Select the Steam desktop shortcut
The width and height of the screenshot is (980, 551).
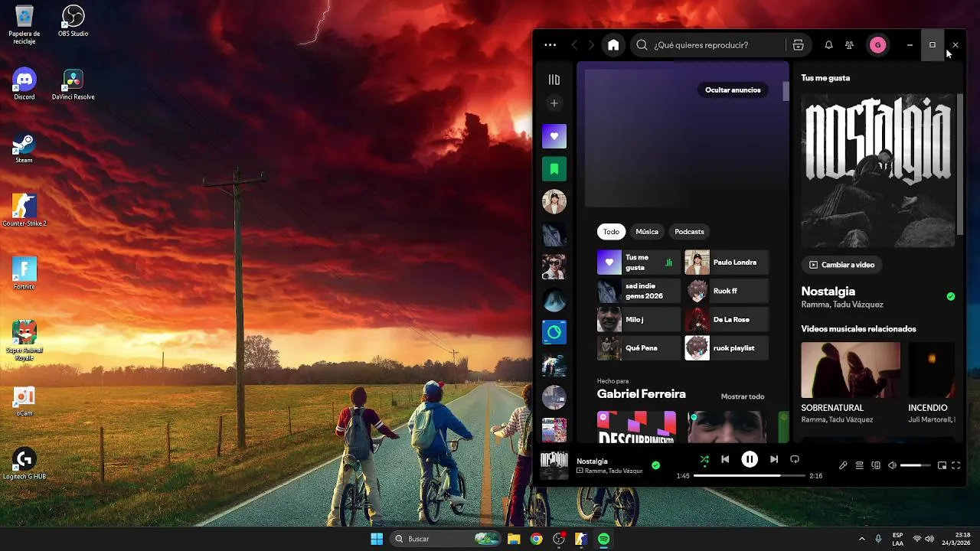(x=24, y=148)
